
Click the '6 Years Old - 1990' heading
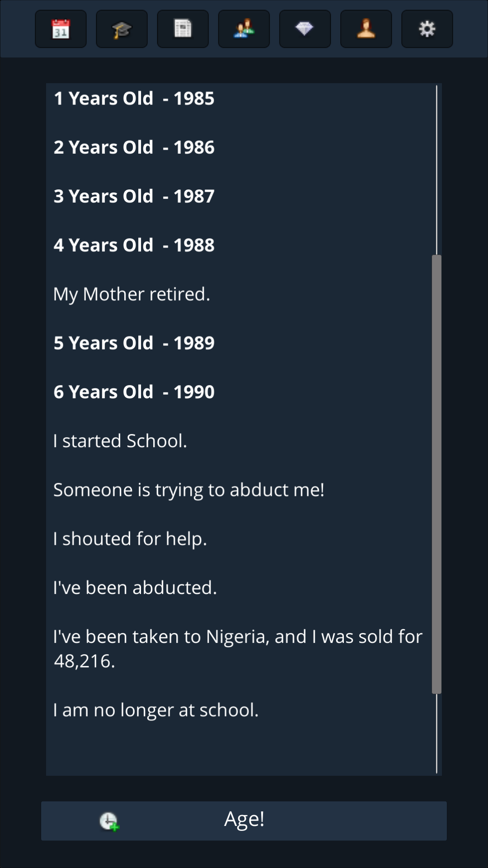pyautogui.click(x=134, y=392)
